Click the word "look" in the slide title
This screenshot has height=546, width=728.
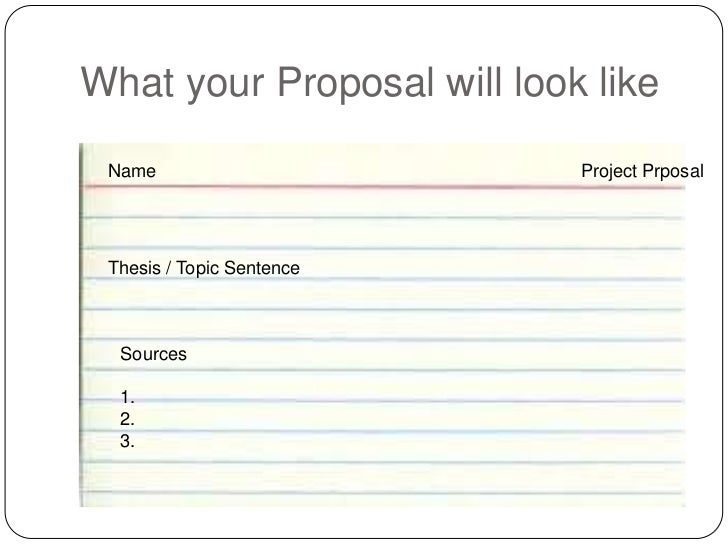coord(551,82)
